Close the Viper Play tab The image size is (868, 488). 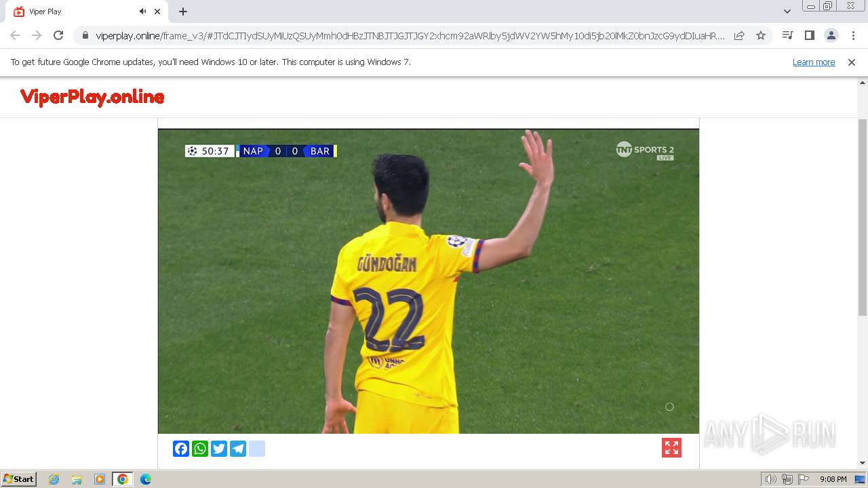coord(157,12)
